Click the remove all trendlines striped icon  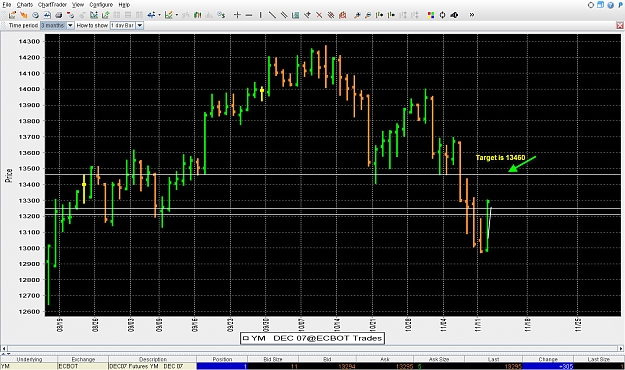(330, 15)
